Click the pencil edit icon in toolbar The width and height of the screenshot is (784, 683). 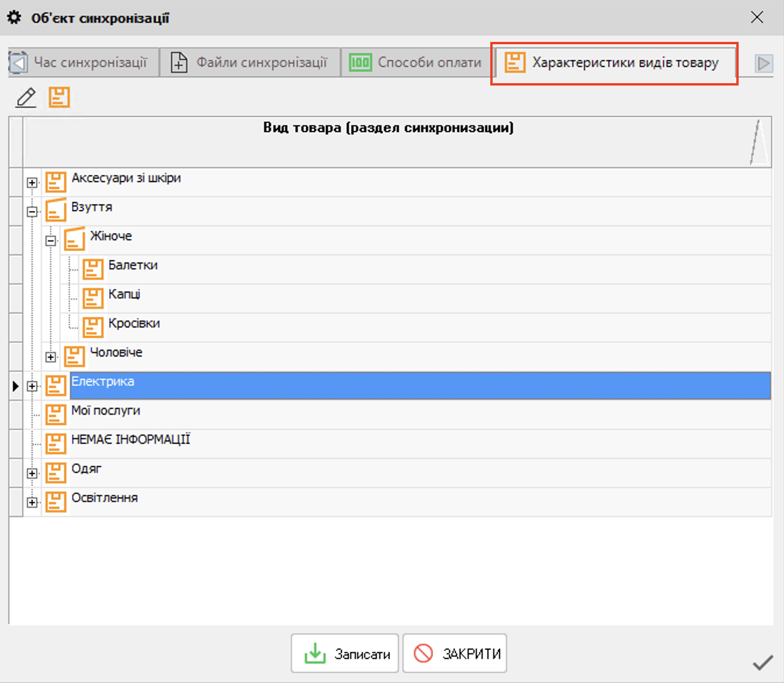pos(26,98)
